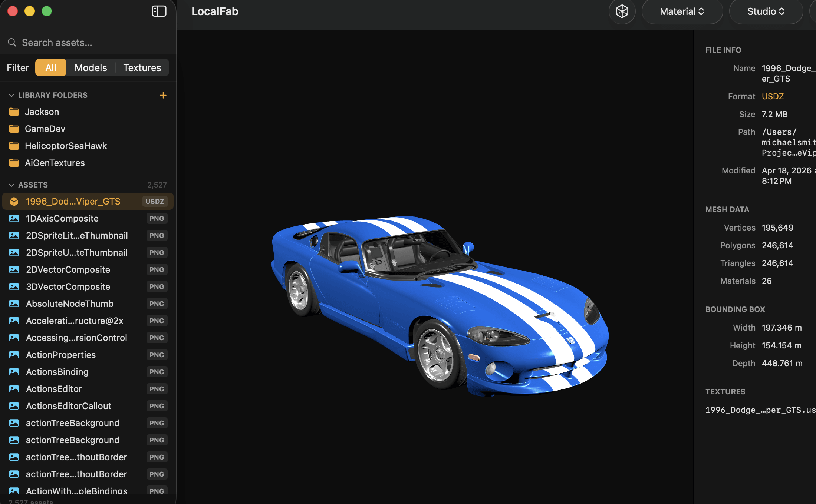Click the PNG badge on ActionsEditor row
Screen dimensions: 816x504
click(x=157, y=389)
